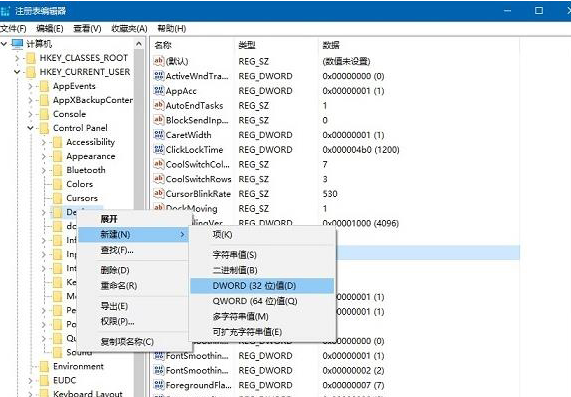Click the Cursors folder icon
Screen dimensions: 571x397
pyautogui.click(x=58, y=198)
